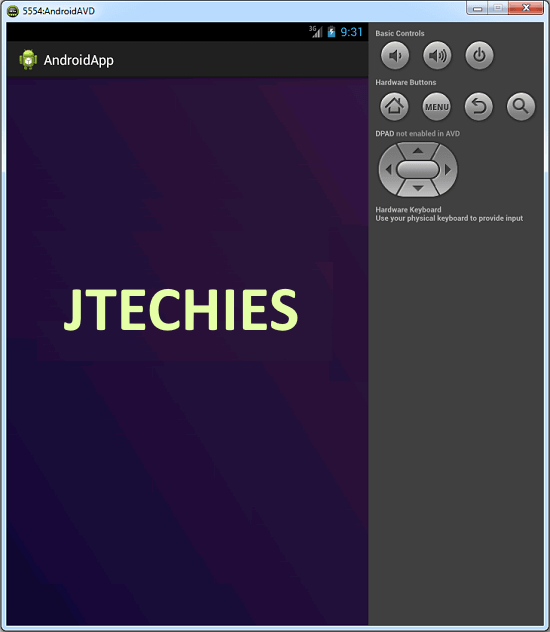The image size is (550, 632).
Task: Click the DPAD up arrow
Action: [x=418, y=151]
